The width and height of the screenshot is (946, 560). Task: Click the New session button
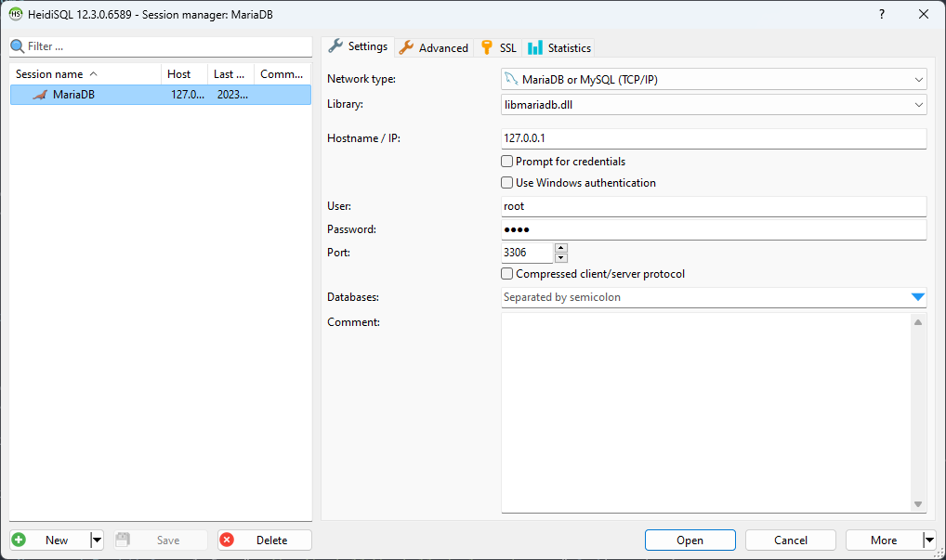(50, 540)
